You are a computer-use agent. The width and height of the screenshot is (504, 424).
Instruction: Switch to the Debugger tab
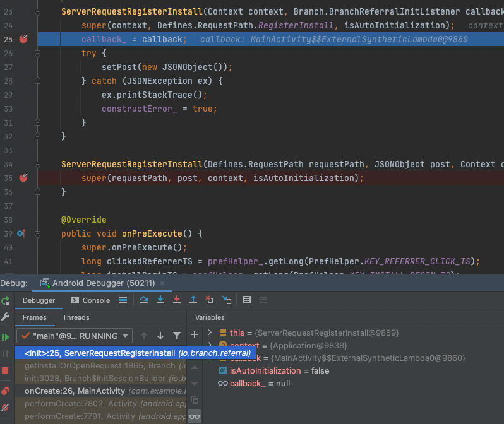[39, 300]
